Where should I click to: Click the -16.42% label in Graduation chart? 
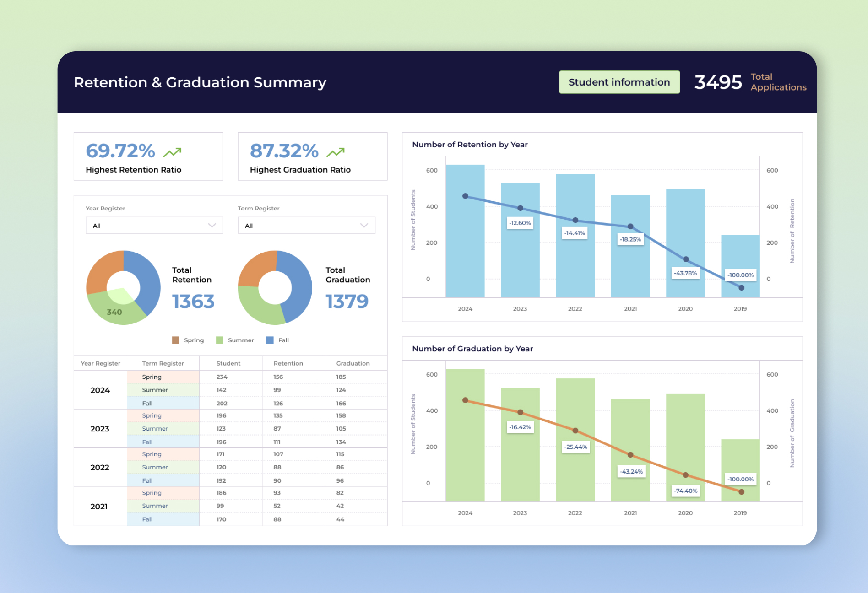click(520, 427)
